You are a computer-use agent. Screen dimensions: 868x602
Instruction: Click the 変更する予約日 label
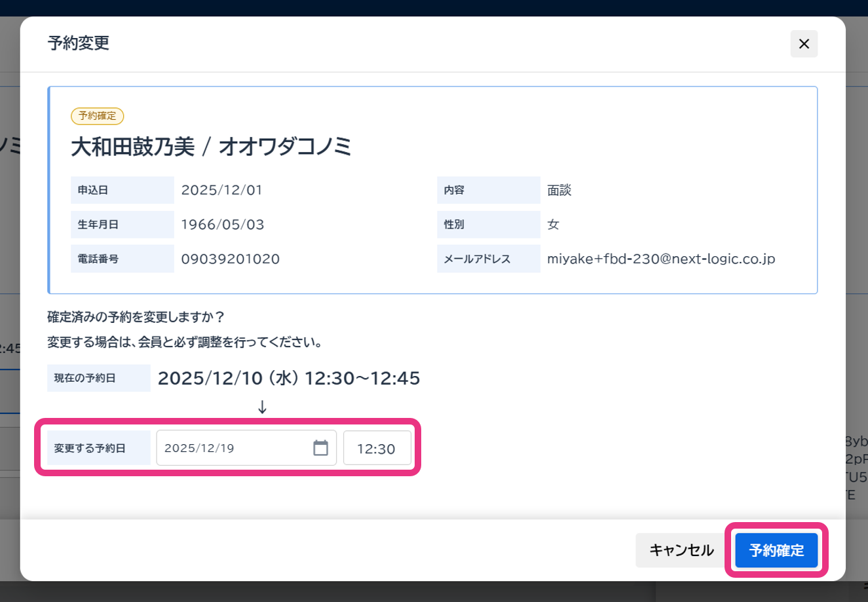[x=90, y=449]
